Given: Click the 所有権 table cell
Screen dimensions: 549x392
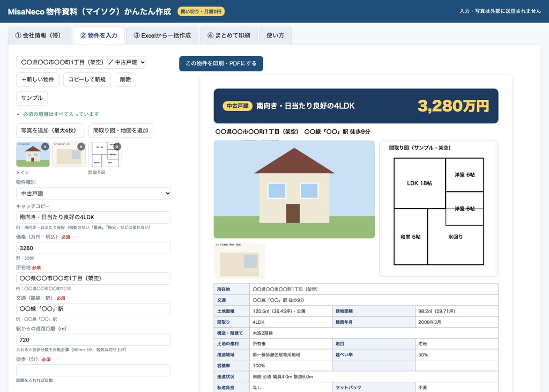Looking at the screenshot, I should (291, 344).
